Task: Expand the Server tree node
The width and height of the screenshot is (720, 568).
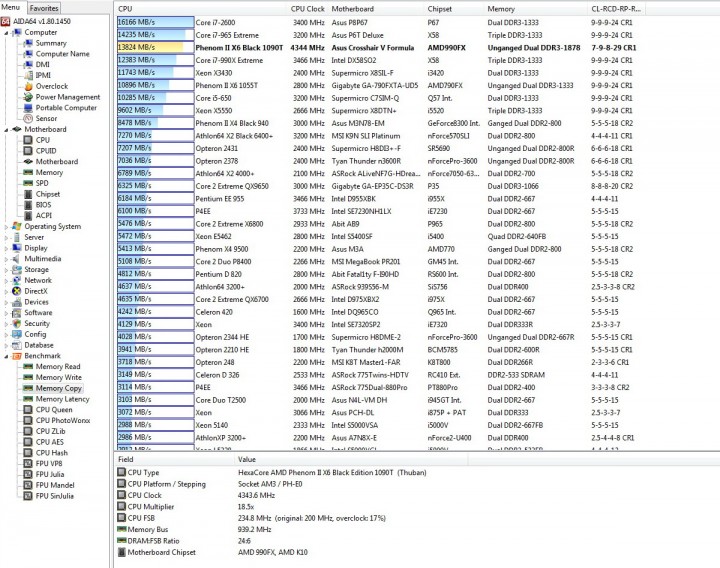Action: click(6, 237)
